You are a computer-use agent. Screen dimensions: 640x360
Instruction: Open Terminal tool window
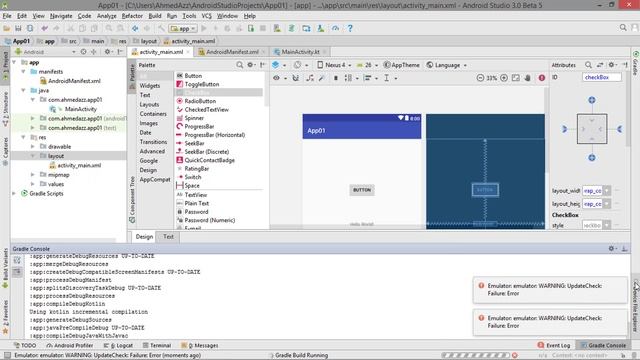pos(157,345)
